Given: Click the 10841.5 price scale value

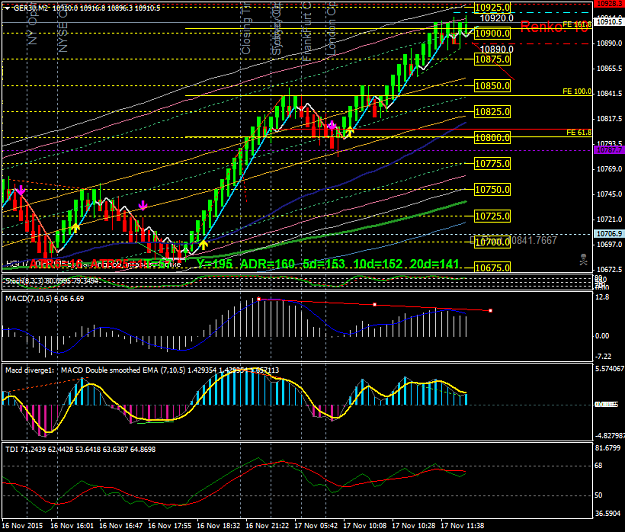Looking at the screenshot, I should click(609, 93).
